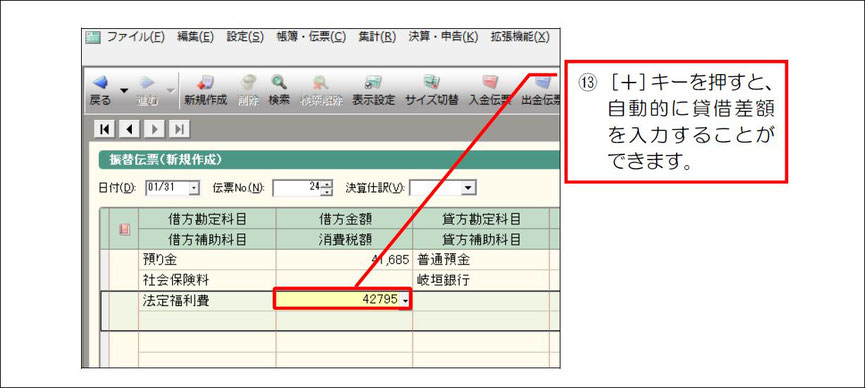Select the 41,685 debit amount cell

[x=344, y=260]
